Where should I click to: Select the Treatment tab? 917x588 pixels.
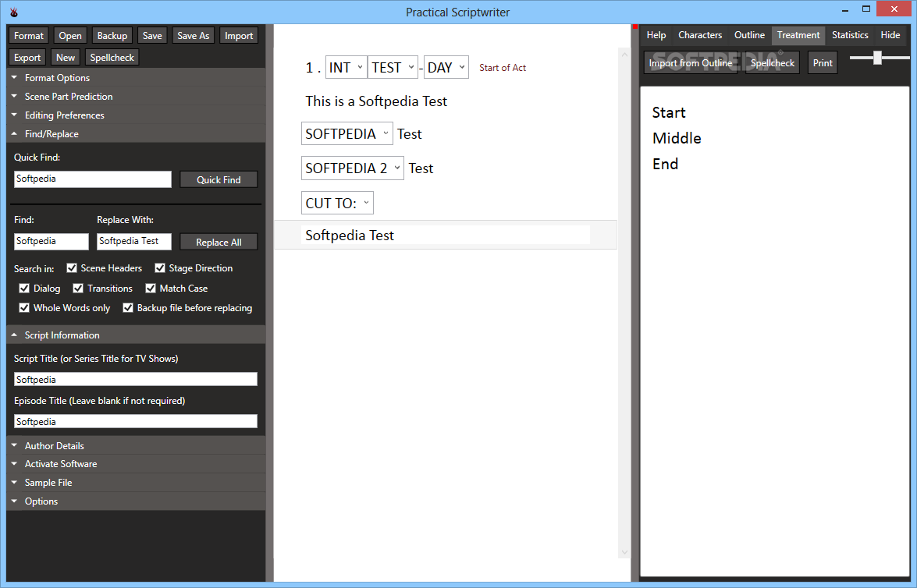[x=798, y=35]
